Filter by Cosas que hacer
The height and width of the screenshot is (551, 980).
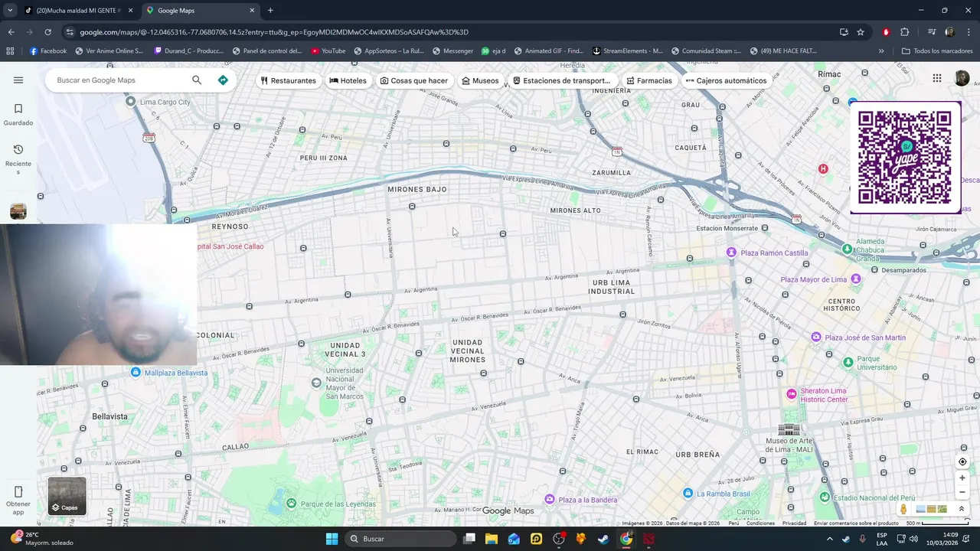[413, 80]
